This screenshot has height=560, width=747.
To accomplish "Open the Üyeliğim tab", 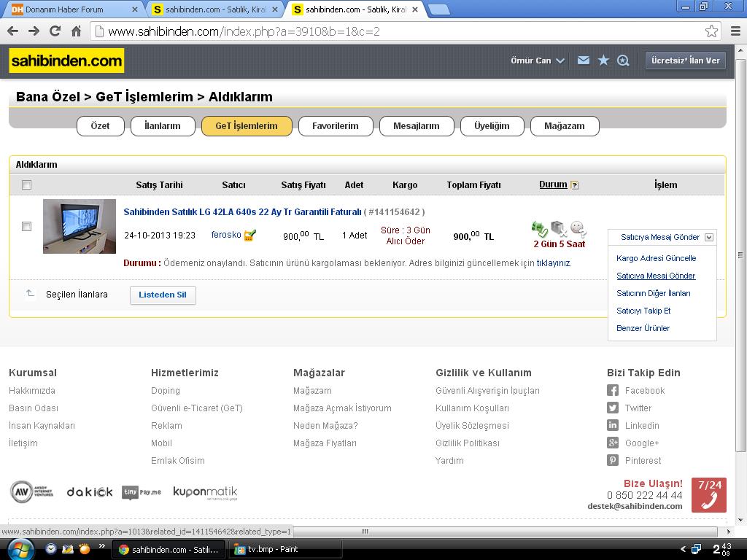I will (492, 125).
